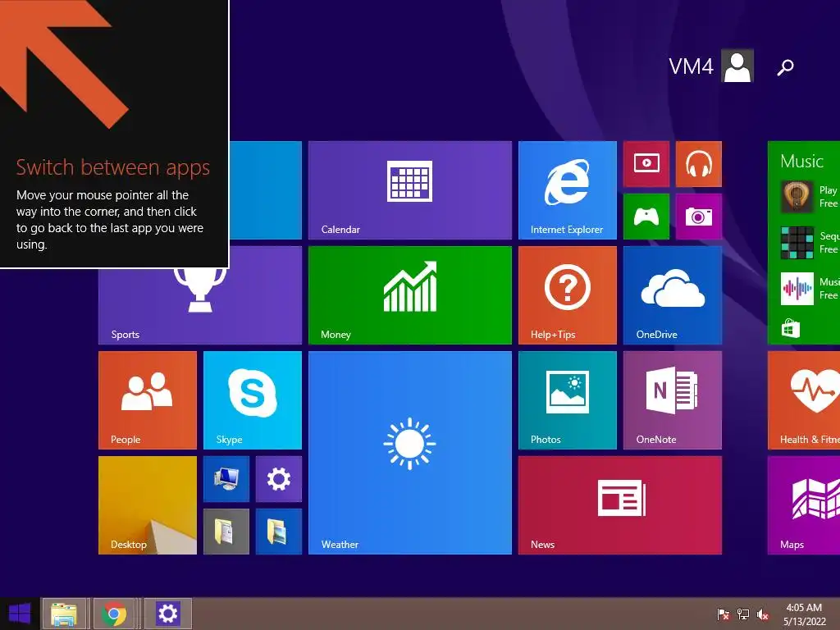The image size is (840, 630).
Task: Click the search magnifier icon
Action: tap(785, 67)
